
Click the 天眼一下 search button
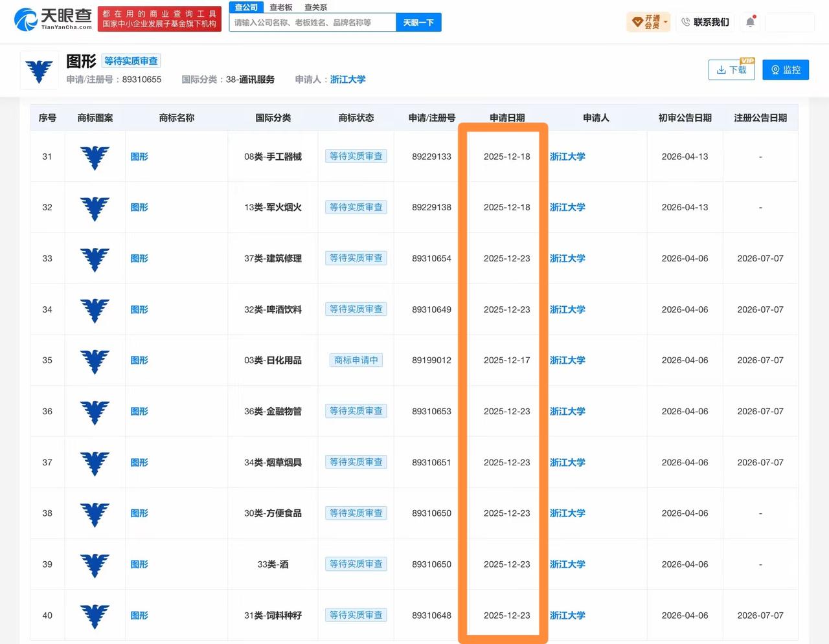pos(418,22)
